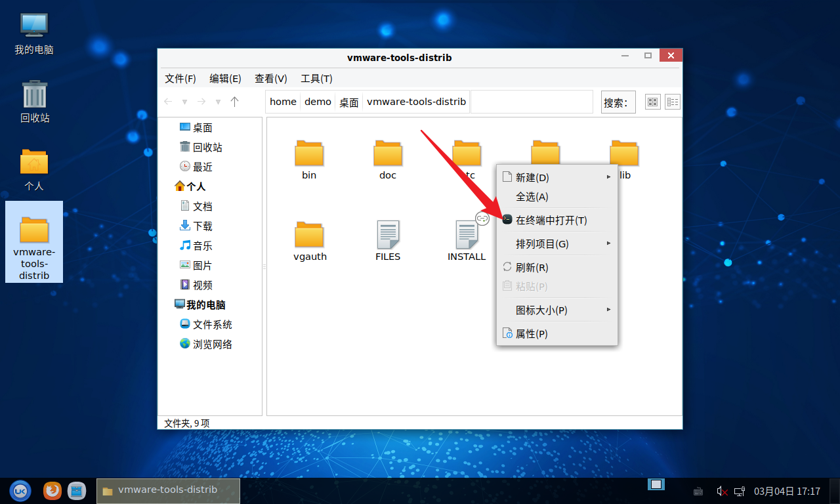This screenshot has width=840, height=504.
Task: Switch to list view mode
Action: click(x=673, y=102)
